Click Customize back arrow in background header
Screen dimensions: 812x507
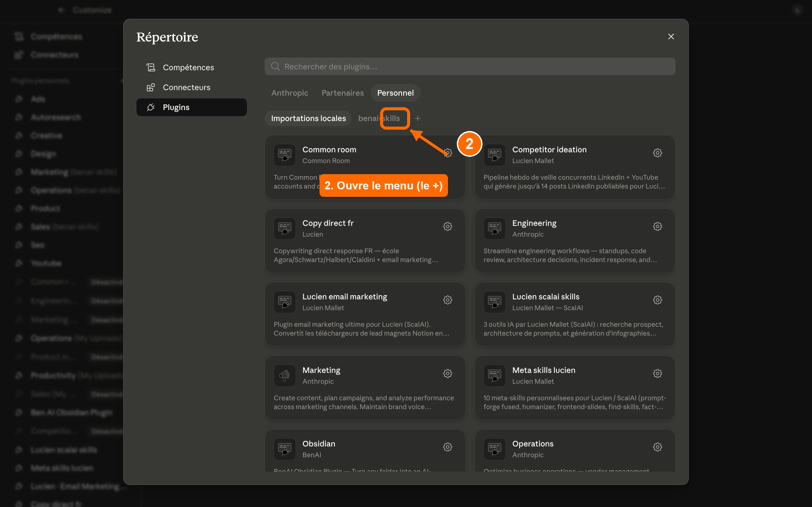point(61,10)
